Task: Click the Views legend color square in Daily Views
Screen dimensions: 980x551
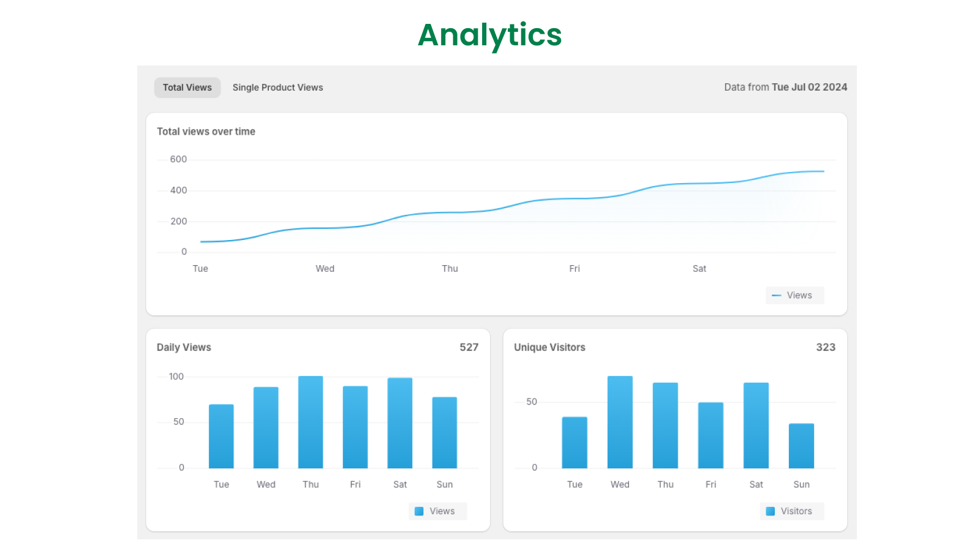Action: (x=418, y=511)
